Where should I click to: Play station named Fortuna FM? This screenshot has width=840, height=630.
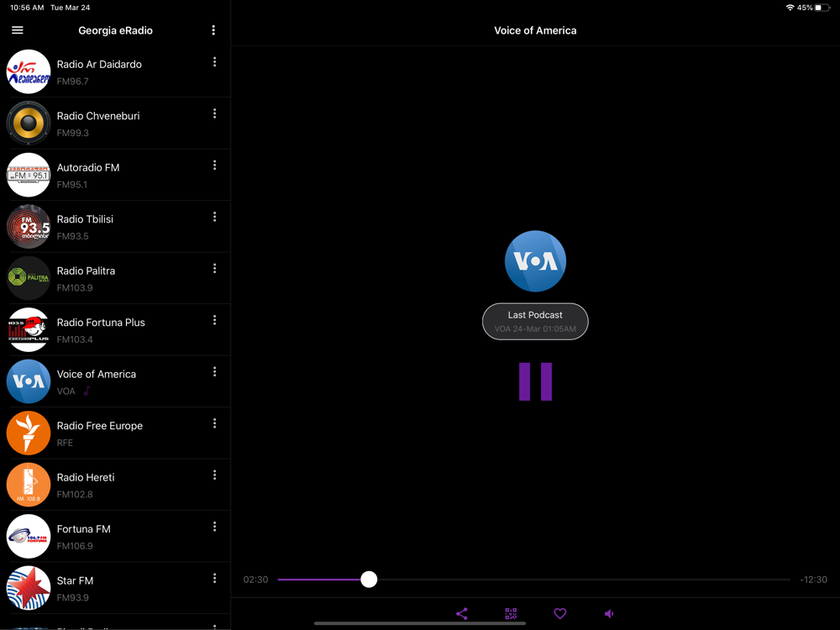pos(83,528)
